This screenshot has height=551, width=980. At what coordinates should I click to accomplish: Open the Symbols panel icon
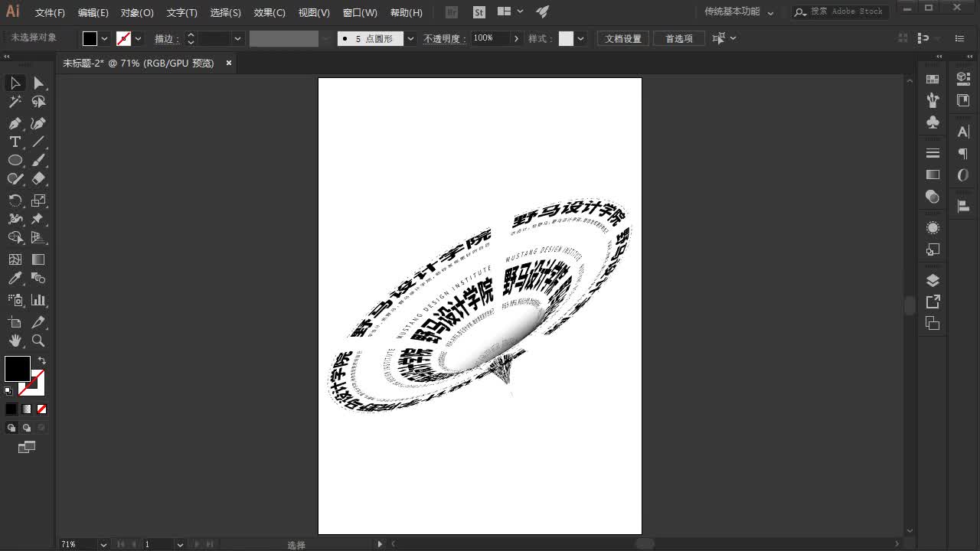click(x=933, y=122)
